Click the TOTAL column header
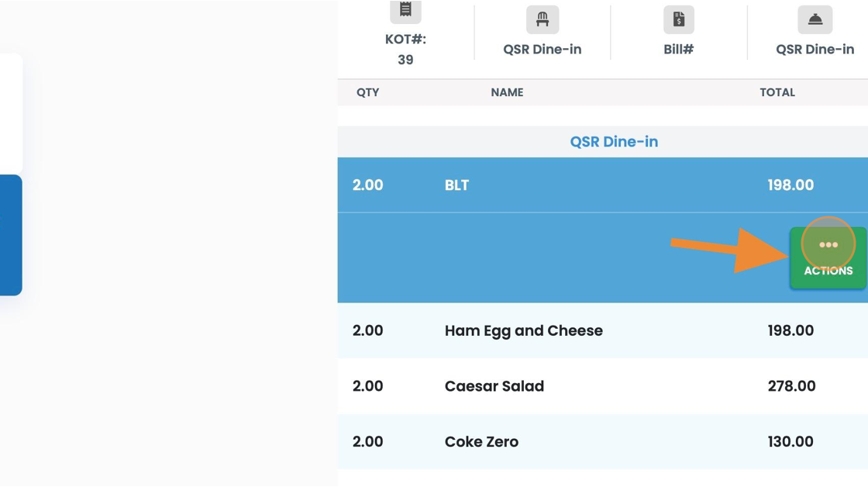This screenshot has height=487, width=868. [x=777, y=92]
